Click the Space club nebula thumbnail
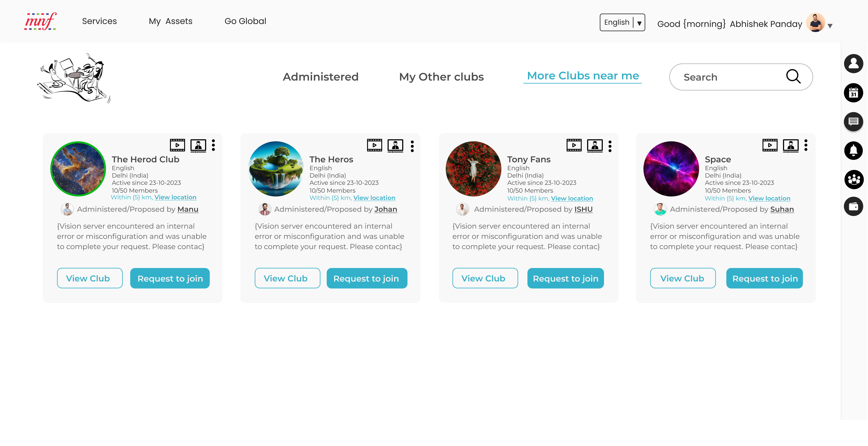This screenshot has height=446, width=868. [x=671, y=169]
